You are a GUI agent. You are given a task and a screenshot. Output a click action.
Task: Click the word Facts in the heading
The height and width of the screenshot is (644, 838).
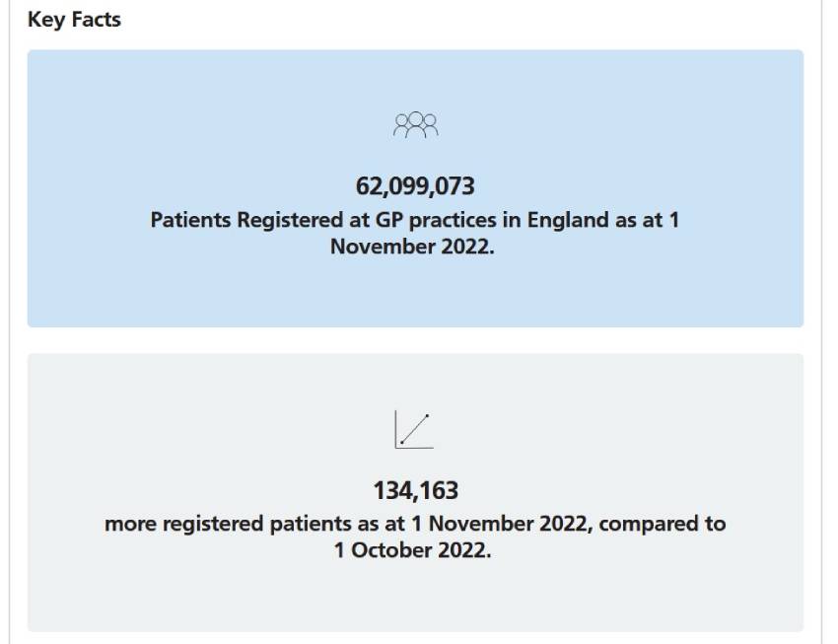97,20
